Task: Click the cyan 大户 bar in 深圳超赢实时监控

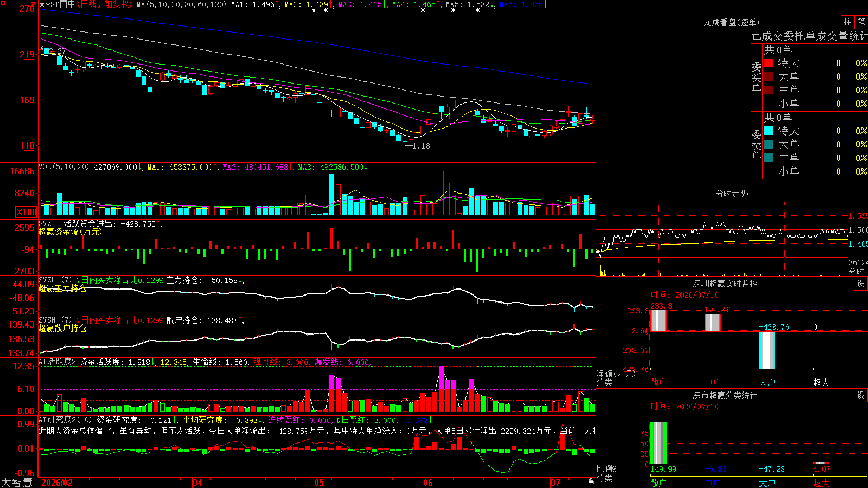Action: click(x=767, y=350)
